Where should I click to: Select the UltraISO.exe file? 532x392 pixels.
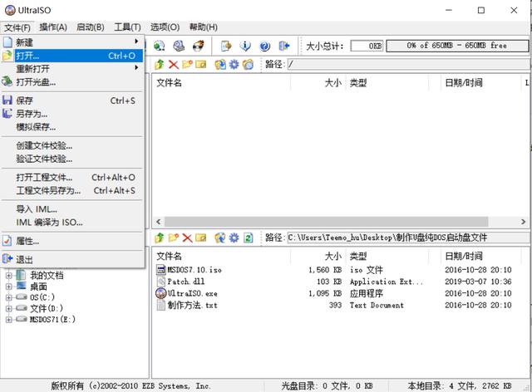(x=192, y=293)
